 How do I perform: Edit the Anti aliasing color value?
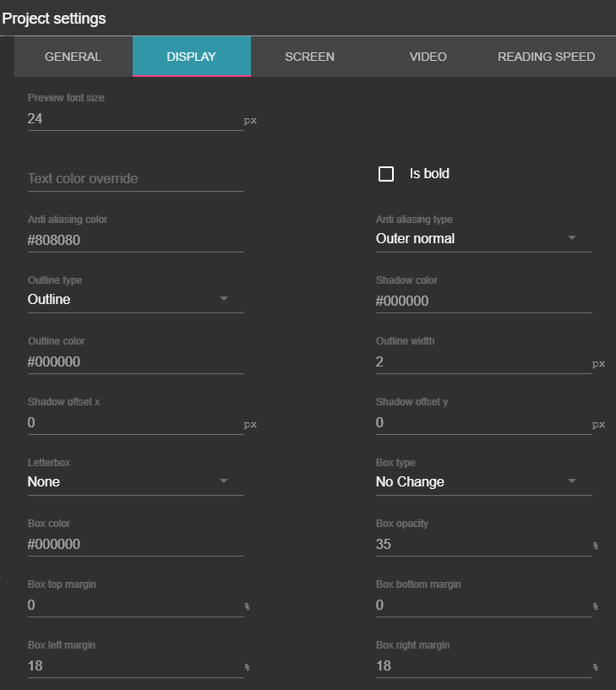pyautogui.click(x=135, y=241)
